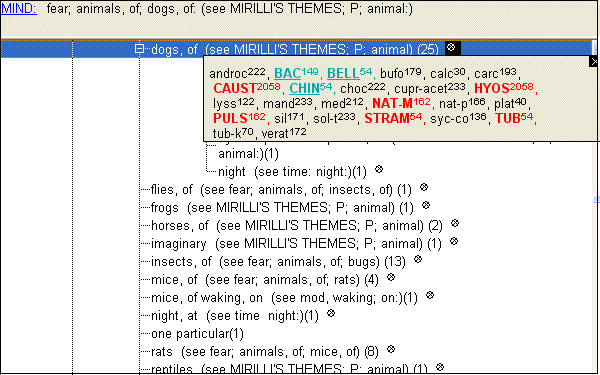This screenshot has width=600, height=375.
Task: Click the lyss remedy entry
Action: (x=234, y=103)
